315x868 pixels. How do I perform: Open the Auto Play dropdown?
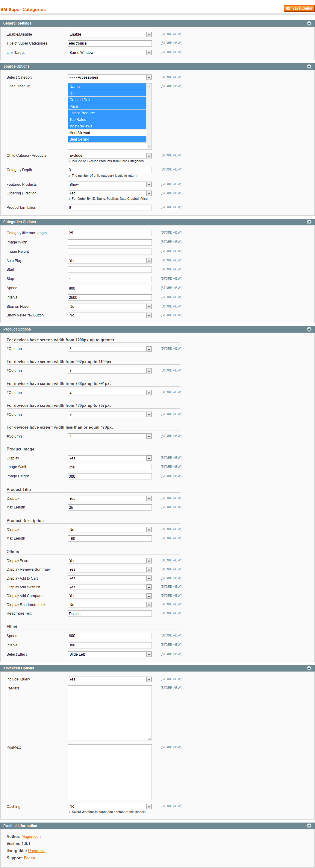click(x=110, y=261)
